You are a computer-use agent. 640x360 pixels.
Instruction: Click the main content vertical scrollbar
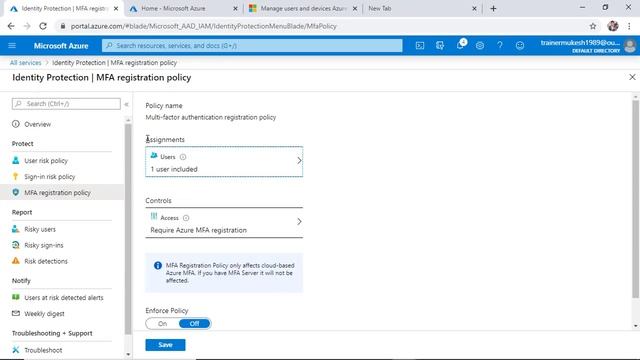636,198
